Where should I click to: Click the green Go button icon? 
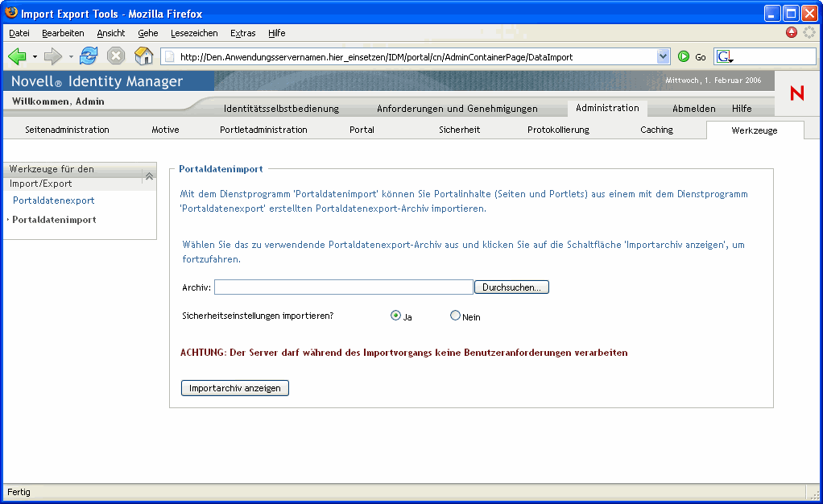pos(684,57)
